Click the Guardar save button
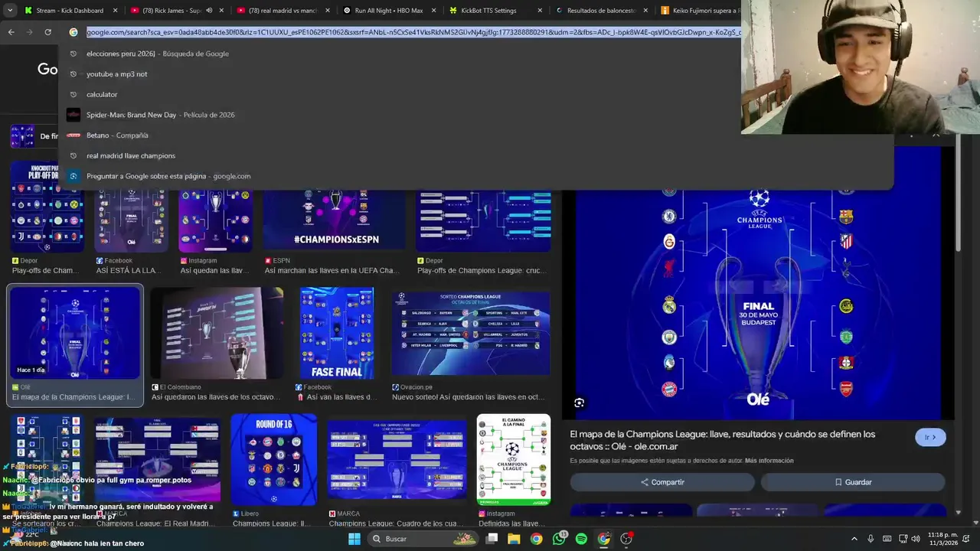The image size is (980, 551). [x=853, y=482]
